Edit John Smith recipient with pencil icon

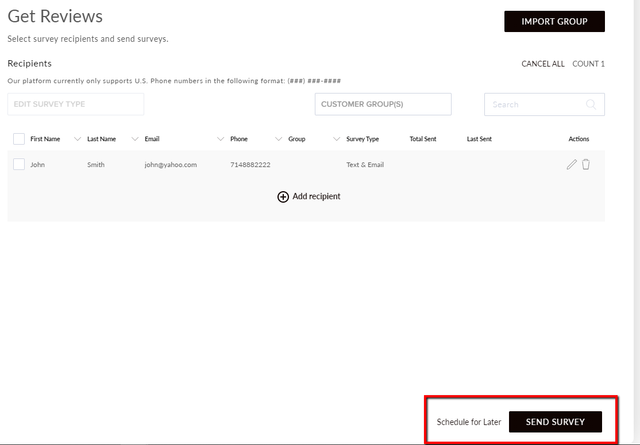click(571, 165)
